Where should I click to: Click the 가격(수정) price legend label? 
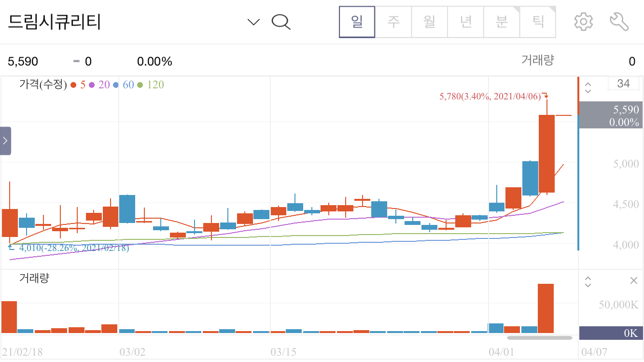[x=43, y=85]
